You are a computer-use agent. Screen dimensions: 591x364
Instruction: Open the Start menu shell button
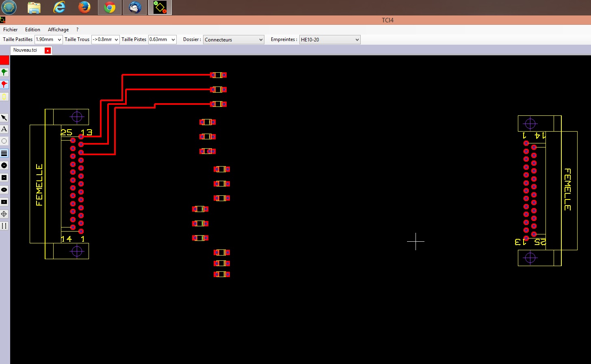[x=9, y=7]
